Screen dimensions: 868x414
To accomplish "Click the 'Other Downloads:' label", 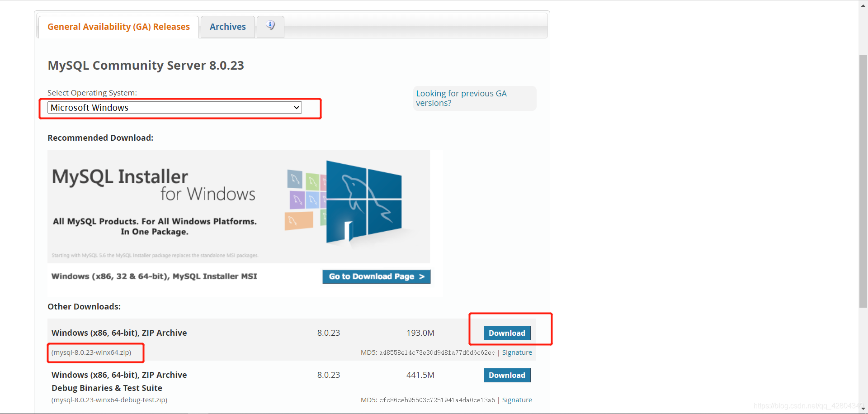I will pos(84,307).
